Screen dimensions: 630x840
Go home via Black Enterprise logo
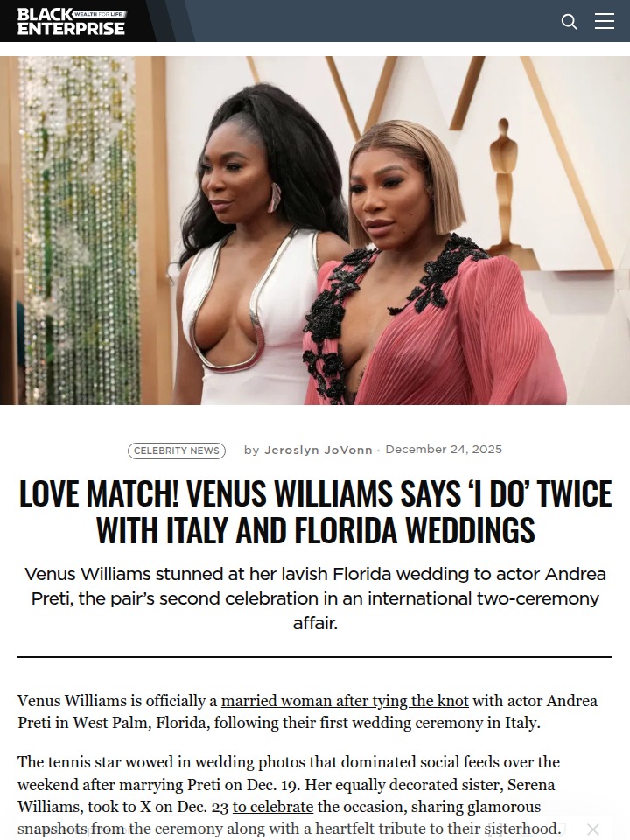coord(71,21)
